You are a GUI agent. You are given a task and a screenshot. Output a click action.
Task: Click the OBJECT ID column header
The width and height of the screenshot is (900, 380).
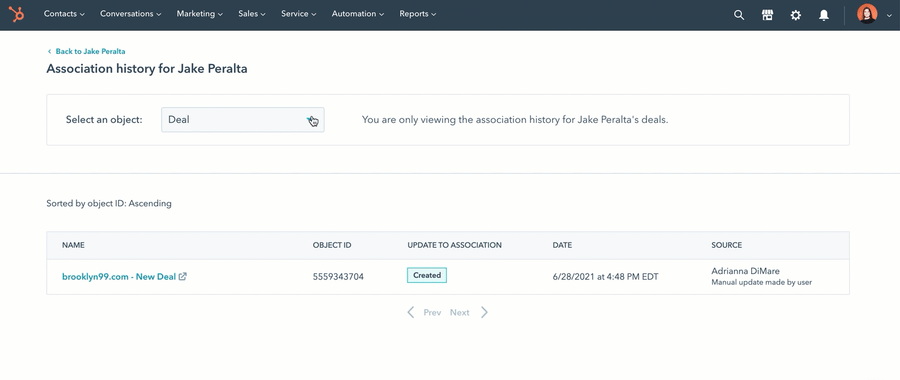pyautogui.click(x=332, y=245)
